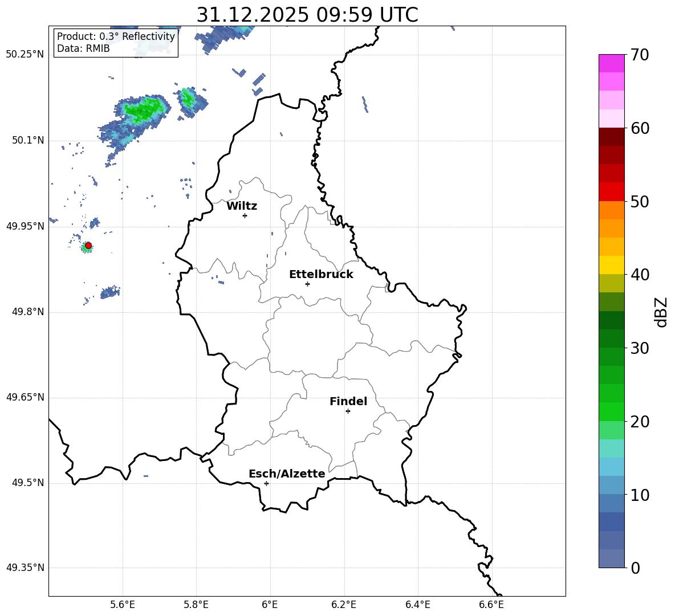Click the 20 tick on colorbar
This screenshot has width=675, height=616.
coord(640,422)
